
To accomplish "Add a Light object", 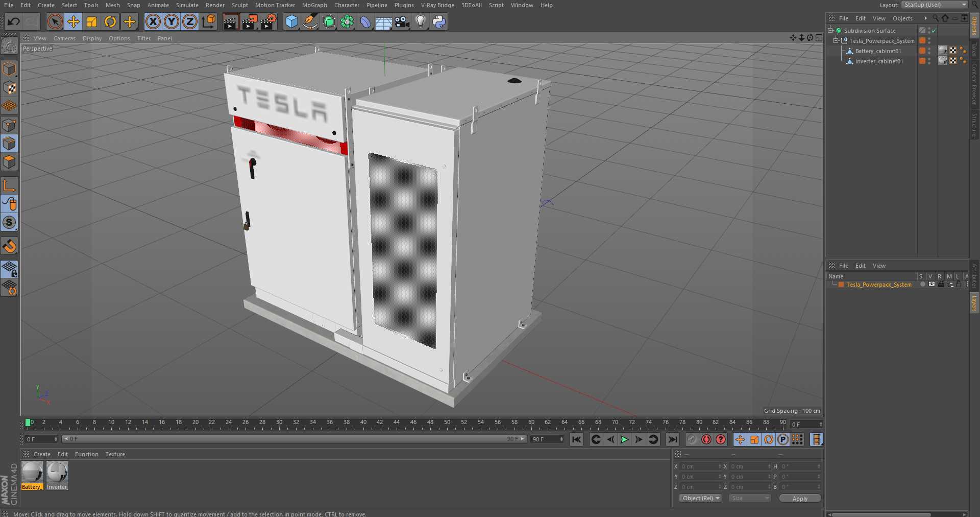I will (421, 21).
